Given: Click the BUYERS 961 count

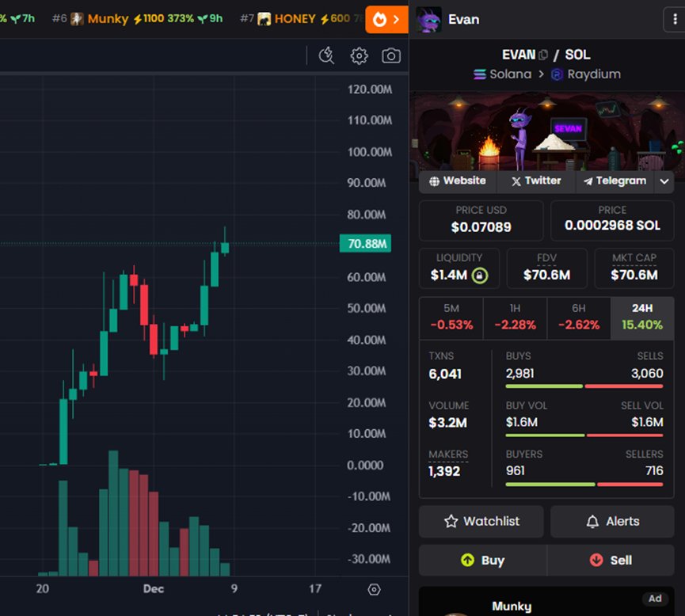Looking at the screenshot, I should pyautogui.click(x=515, y=470).
